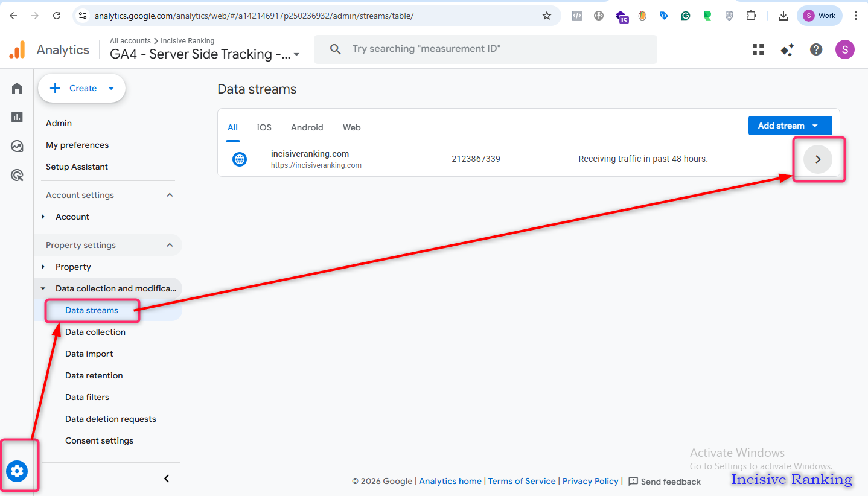Collapse the admin navigation panel arrow
868x496 pixels.
pyautogui.click(x=167, y=479)
